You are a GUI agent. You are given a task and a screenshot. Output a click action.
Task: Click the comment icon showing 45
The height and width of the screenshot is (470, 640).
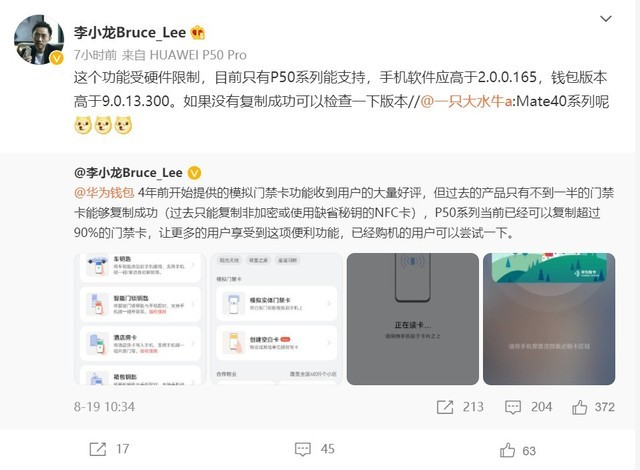point(303,449)
